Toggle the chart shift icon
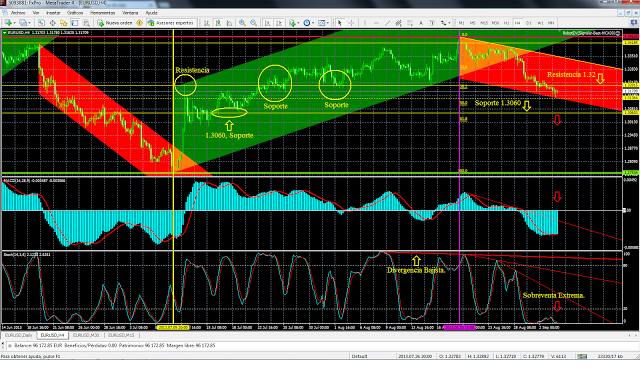640x384 pixels. pos(278,23)
